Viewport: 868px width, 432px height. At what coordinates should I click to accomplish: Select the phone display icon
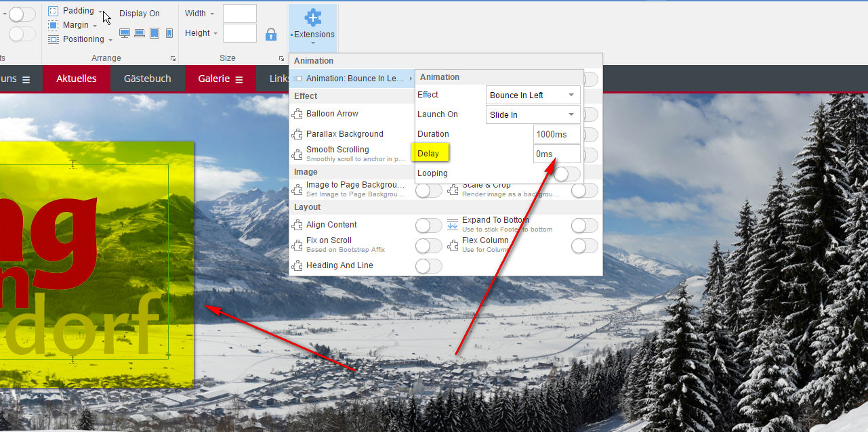click(x=169, y=33)
